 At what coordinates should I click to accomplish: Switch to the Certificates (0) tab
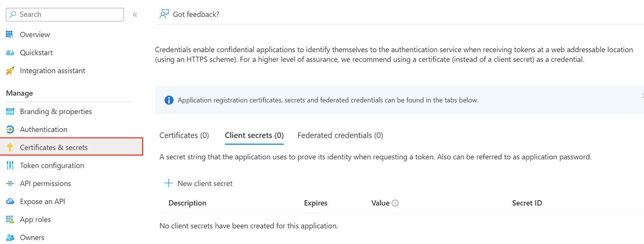point(184,135)
